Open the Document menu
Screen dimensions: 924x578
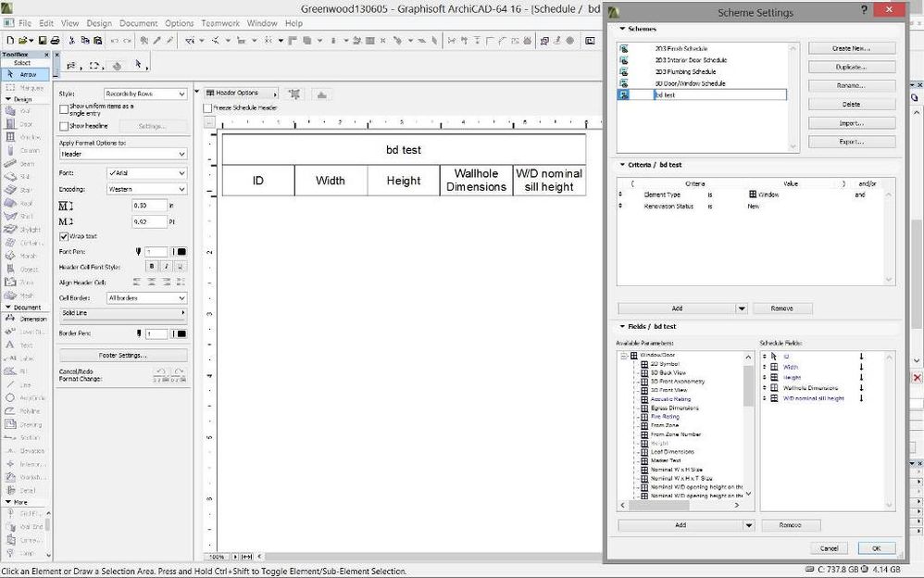click(x=138, y=23)
